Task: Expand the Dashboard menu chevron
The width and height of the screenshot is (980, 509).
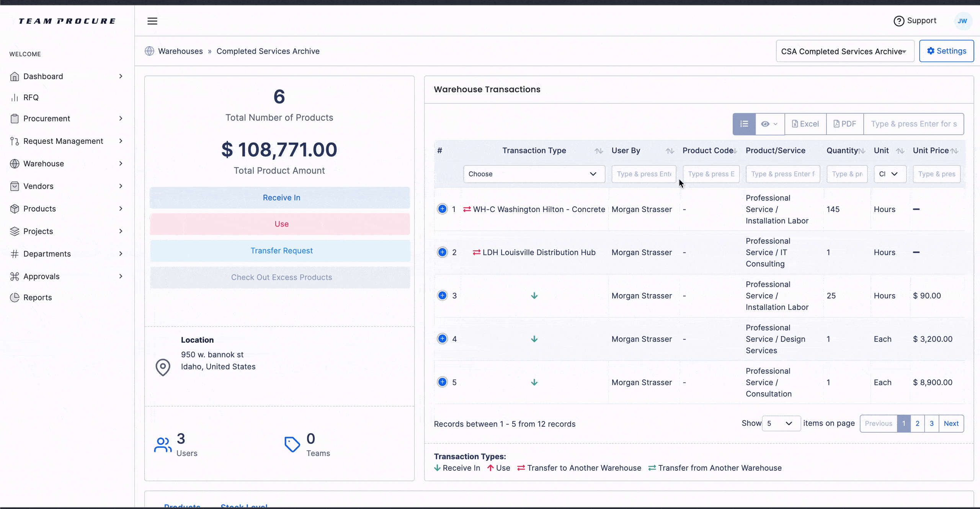Action: 121,77
